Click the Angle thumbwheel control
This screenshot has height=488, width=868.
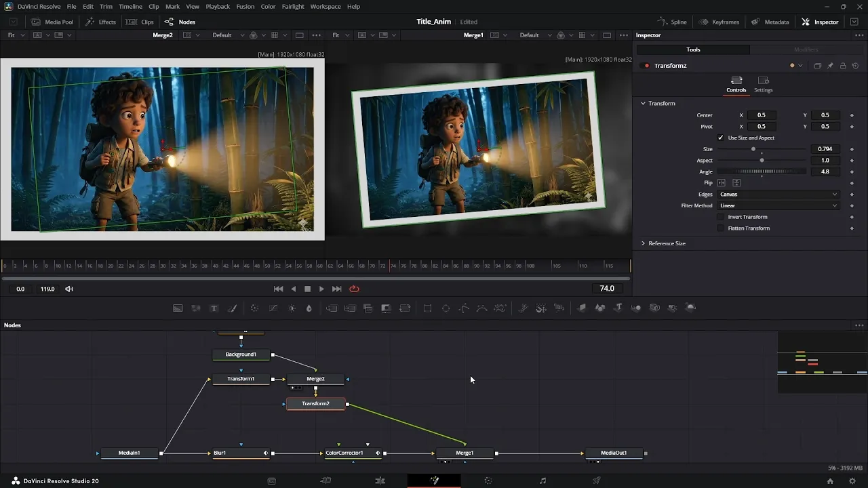click(x=762, y=171)
